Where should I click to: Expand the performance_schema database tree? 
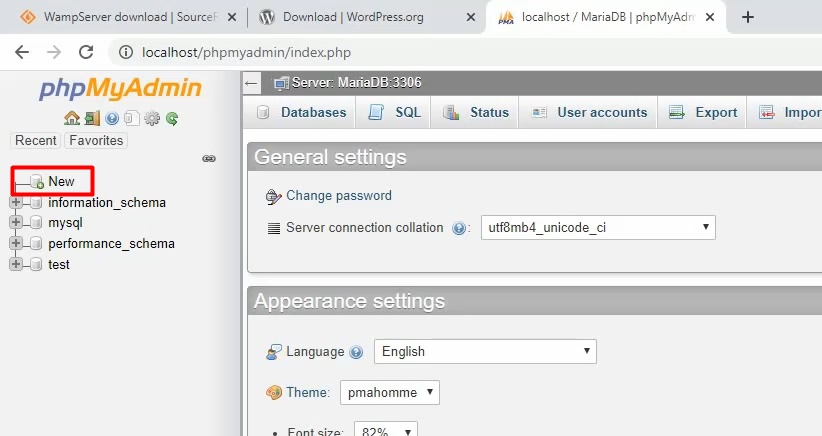[16, 243]
